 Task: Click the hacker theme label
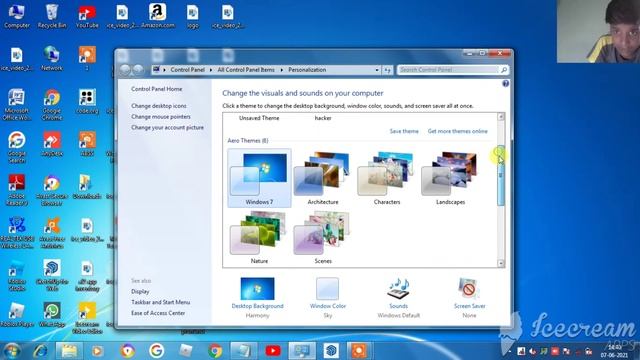pyautogui.click(x=323, y=118)
